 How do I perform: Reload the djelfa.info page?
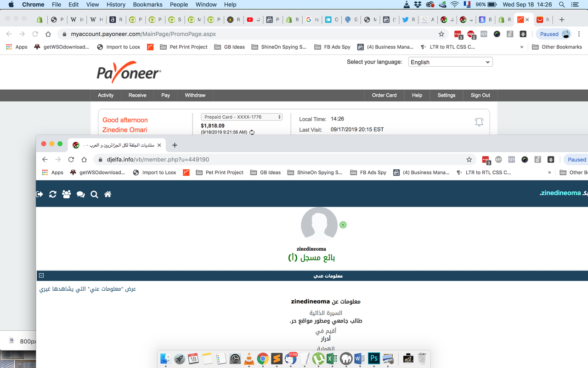pos(71,160)
